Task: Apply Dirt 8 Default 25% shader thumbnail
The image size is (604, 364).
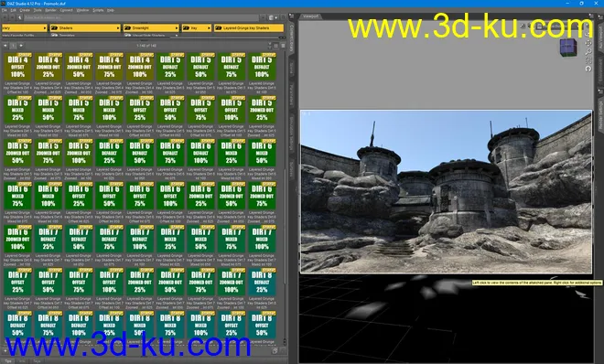Action: pos(262,282)
